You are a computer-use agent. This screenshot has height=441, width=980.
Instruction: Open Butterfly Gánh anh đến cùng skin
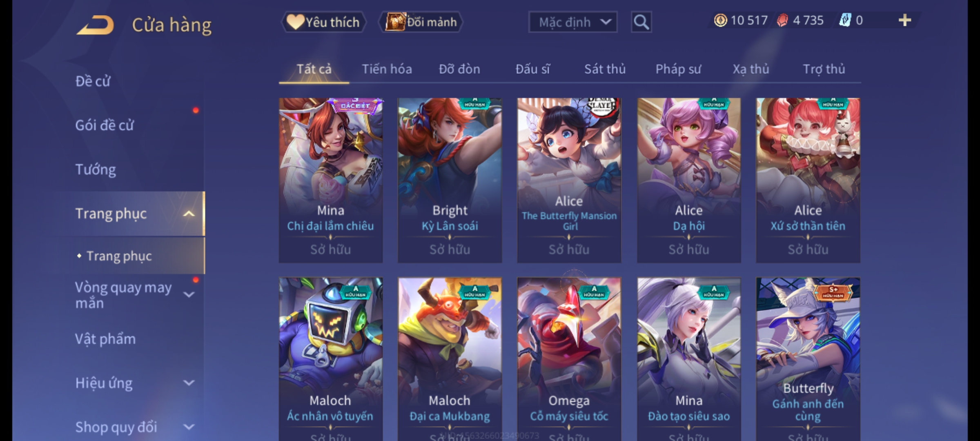pos(808,359)
